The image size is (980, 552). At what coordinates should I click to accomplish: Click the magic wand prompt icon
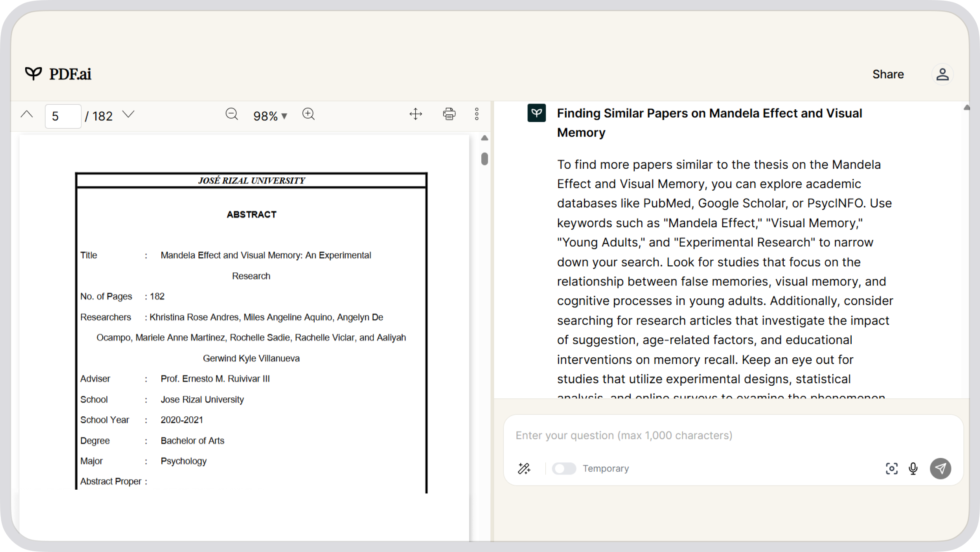[524, 468]
